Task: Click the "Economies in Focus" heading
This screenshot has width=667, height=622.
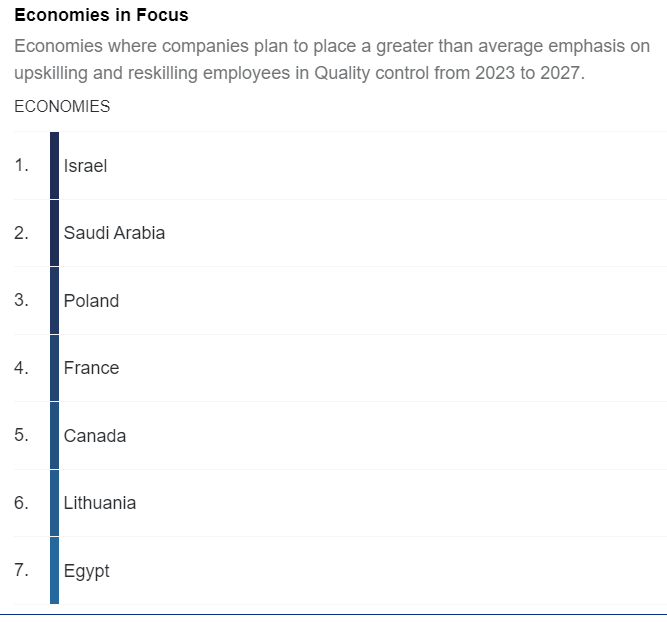Action: (x=101, y=16)
